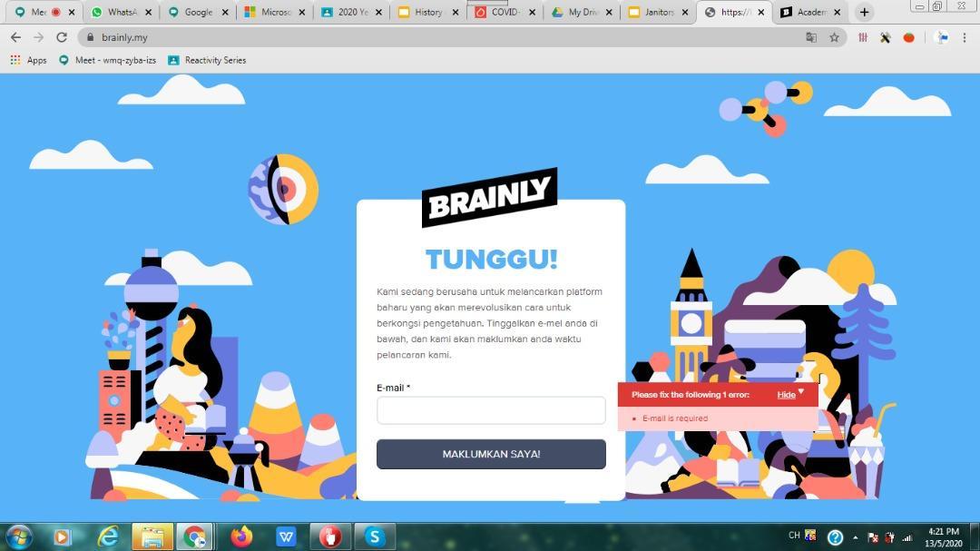
Task: Click the red bars extension icon
Action: tap(863, 37)
